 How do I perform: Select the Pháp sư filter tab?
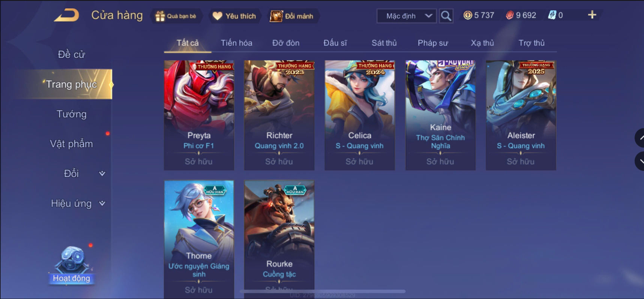(433, 43)
